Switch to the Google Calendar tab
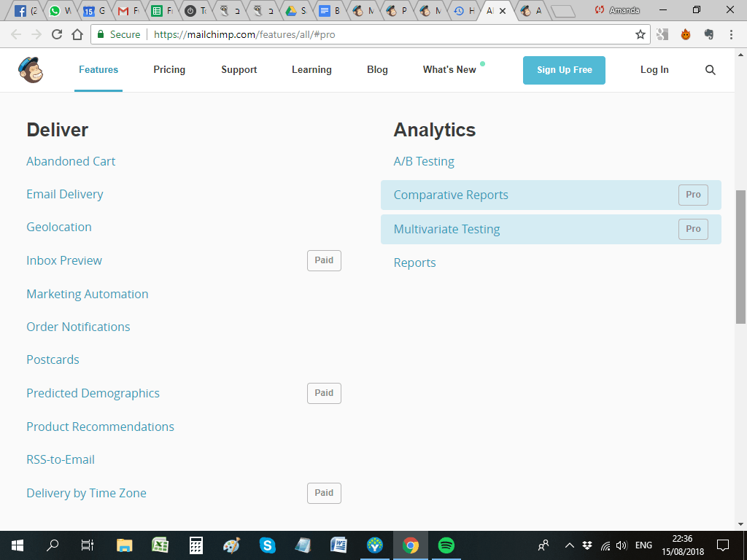Screen dimensions: 747x560 (94, 10)
